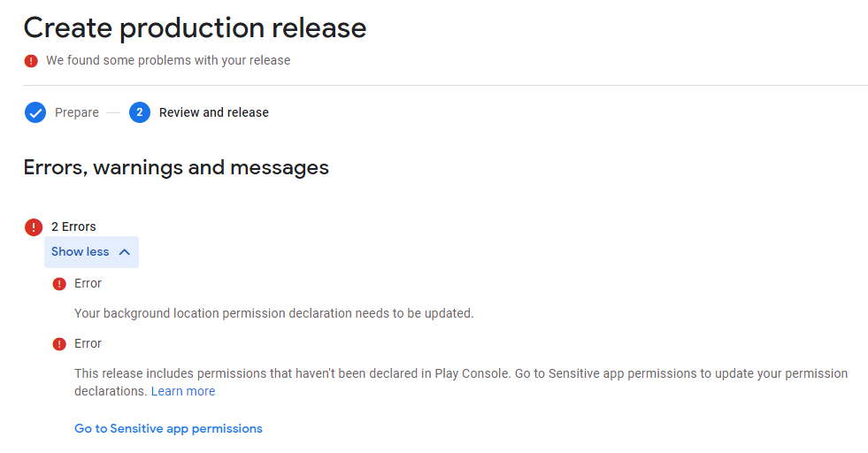868x453 pixels.
Task: Collapse errors list with Show less
Action: coord(91,252)
